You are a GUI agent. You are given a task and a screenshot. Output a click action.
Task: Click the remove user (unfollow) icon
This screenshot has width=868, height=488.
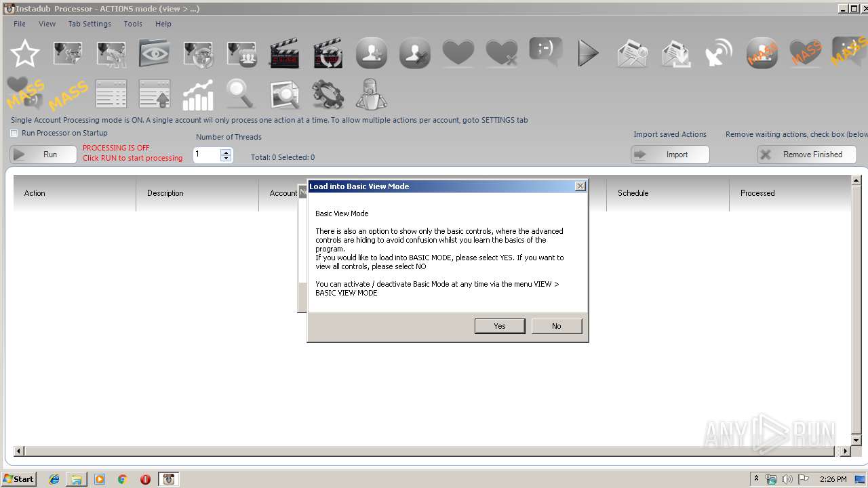415,53
